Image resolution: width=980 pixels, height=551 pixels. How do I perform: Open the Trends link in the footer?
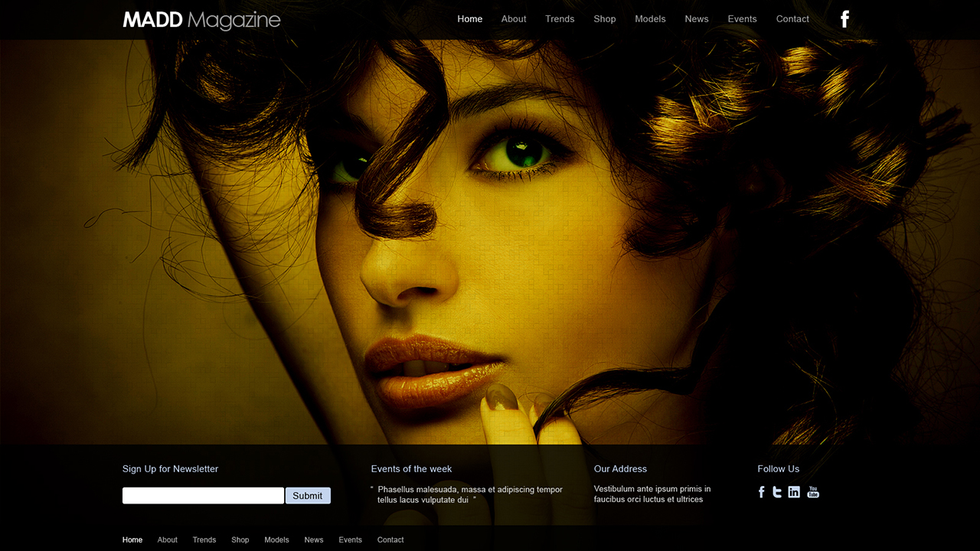tap(204, 540)
